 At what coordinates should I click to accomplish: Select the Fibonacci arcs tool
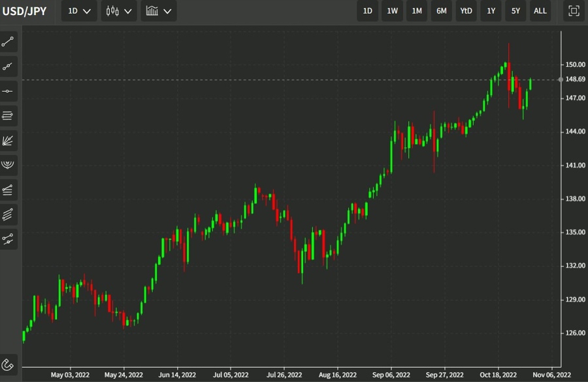tap(8, 165)
